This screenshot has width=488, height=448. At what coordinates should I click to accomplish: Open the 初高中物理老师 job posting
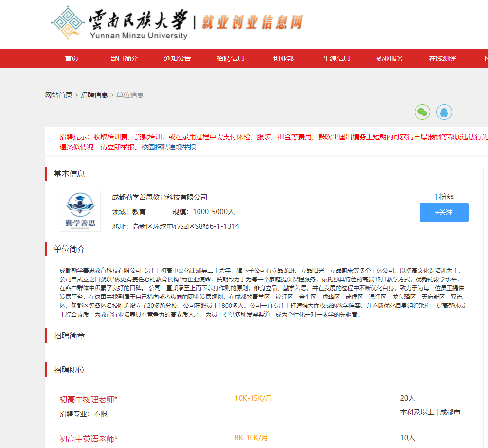(x=89, y=399)
